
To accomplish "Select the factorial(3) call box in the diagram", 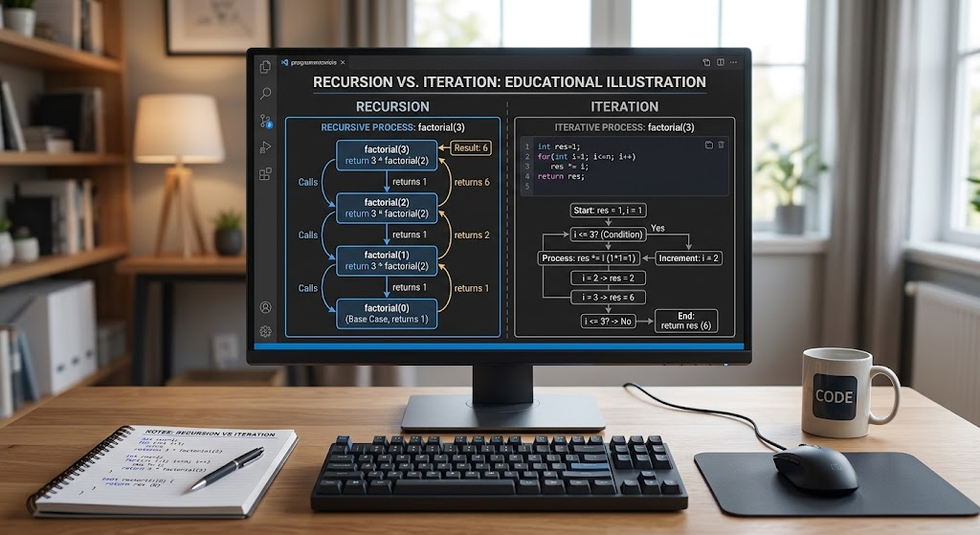I will (387, 155).
